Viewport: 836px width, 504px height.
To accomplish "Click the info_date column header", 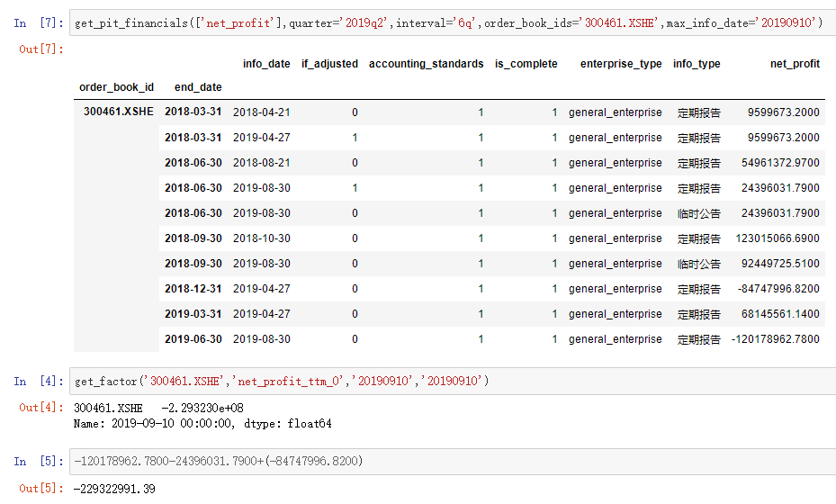I will [266, 64].
